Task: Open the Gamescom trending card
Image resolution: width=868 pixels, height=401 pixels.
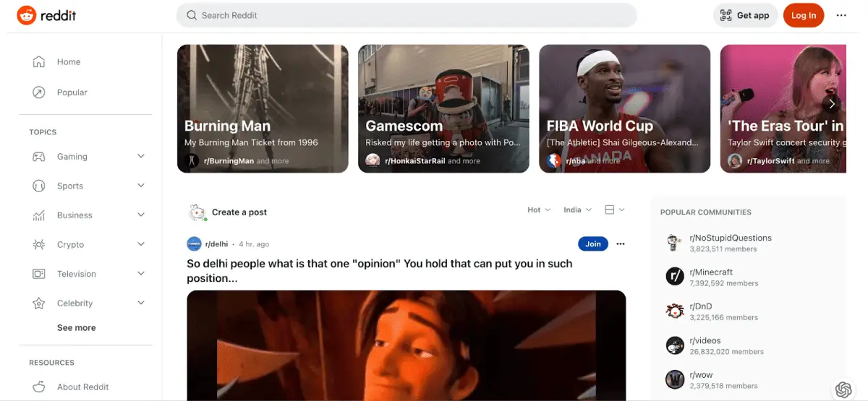Action: 443,109
